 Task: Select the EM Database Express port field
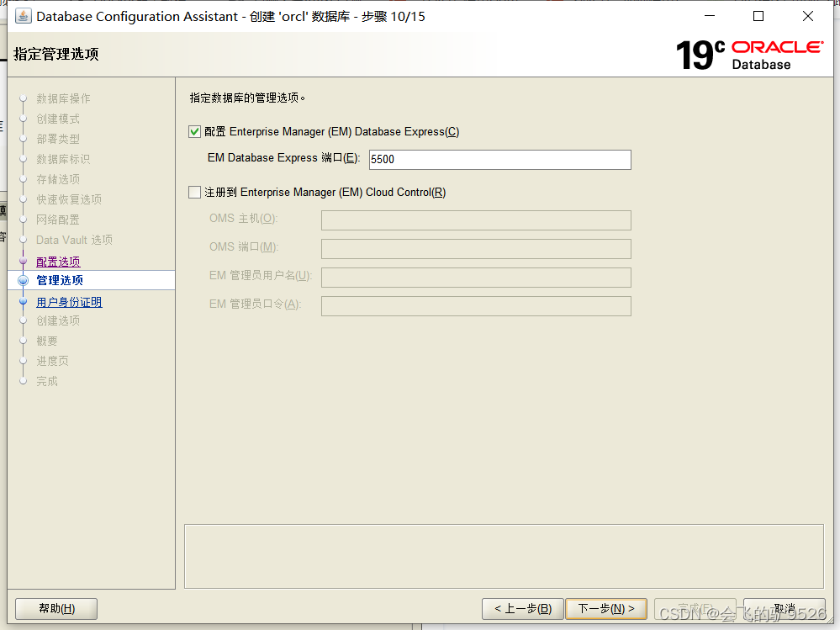pyautogui.click(x=499, y=159)
